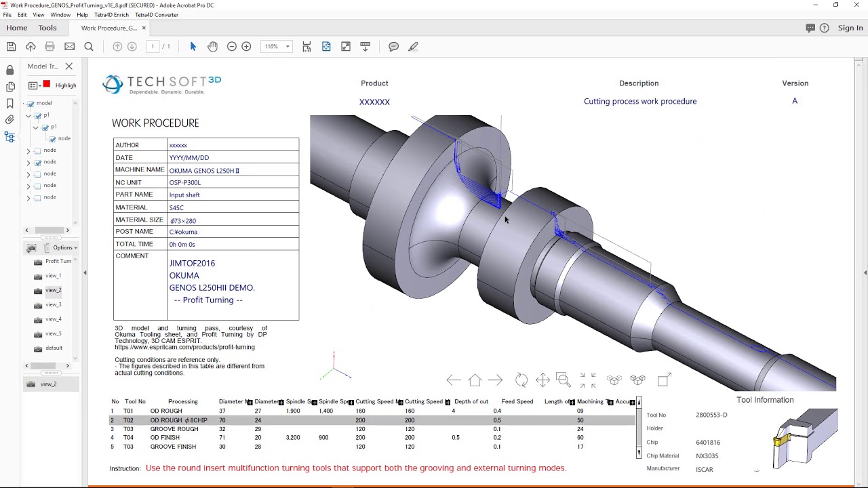Toggle the innermost node checkbox under p1
The height and width of the screenshot is (488, 868).
[x=53, y=139]
